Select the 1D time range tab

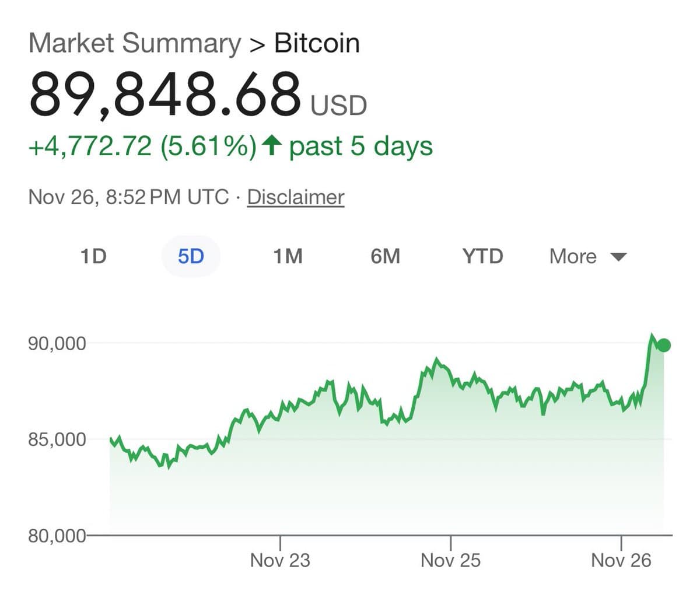(93, 256)
